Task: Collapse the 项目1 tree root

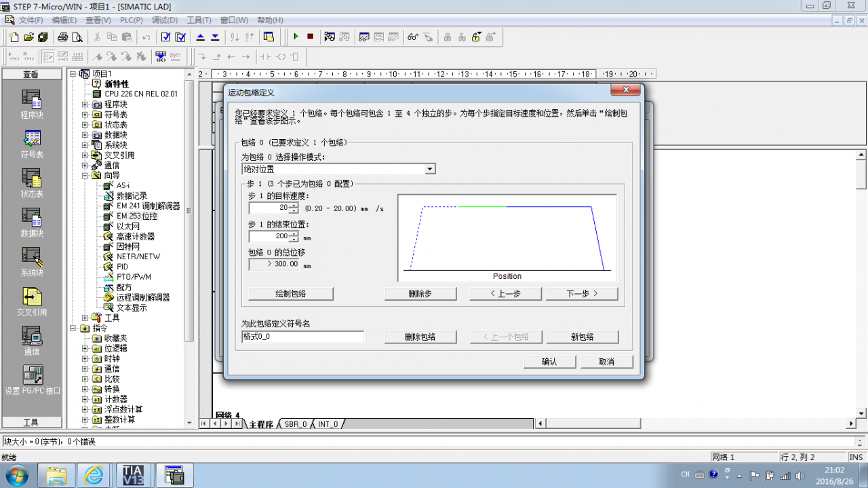Action: 73,74
